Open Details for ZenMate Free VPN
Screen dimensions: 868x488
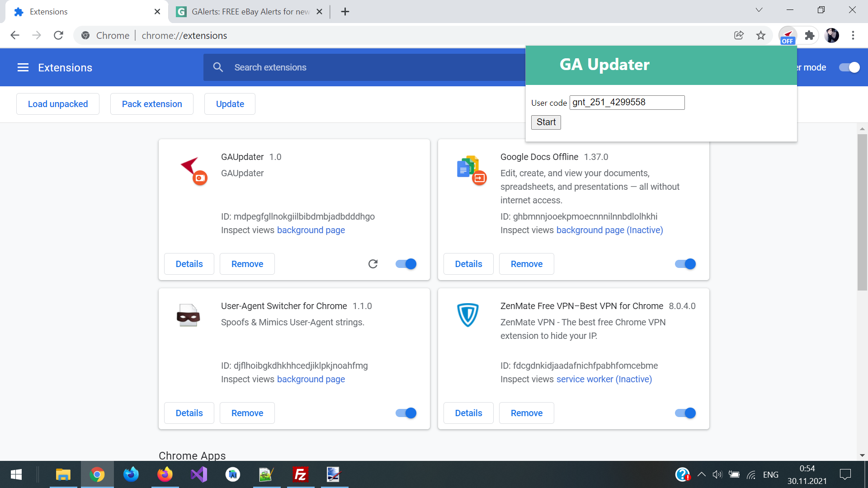point(468,413)
